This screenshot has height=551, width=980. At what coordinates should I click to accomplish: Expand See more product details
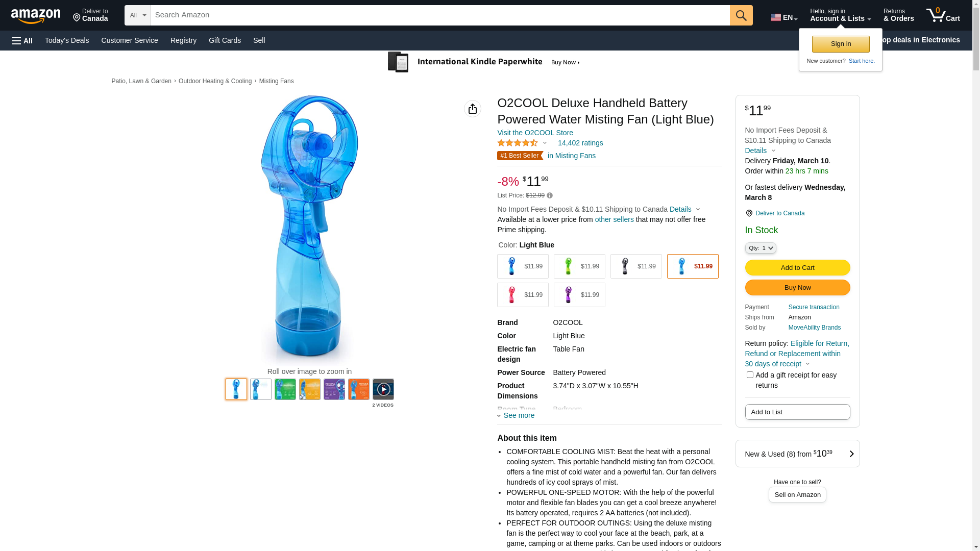(x=516, y=415)
